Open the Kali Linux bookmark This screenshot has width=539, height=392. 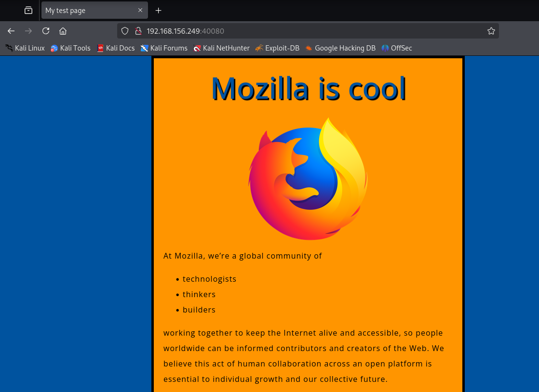(25, 48)
